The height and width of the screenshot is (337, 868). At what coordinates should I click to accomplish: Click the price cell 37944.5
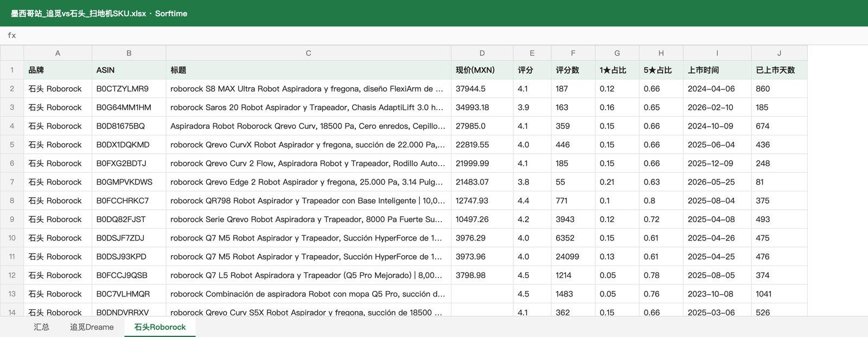pyautogui.click(x=482, y=89)
